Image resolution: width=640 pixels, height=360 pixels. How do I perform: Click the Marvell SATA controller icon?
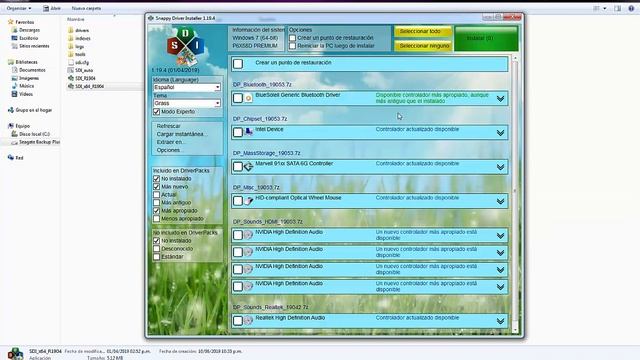(x=248, y=167)
